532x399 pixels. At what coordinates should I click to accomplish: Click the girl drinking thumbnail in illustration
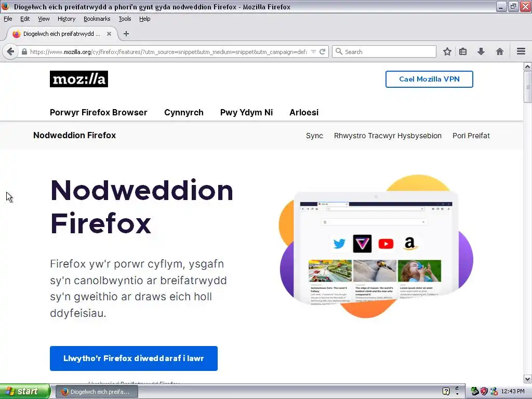pyautogui.click(x=419, y=271)
